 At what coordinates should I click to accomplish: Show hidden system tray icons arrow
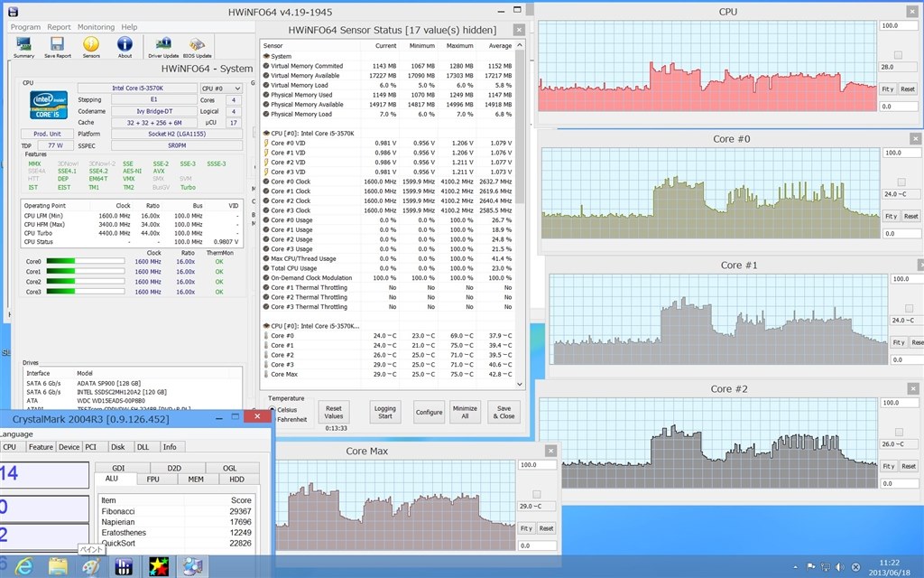(x=796, y=567)
